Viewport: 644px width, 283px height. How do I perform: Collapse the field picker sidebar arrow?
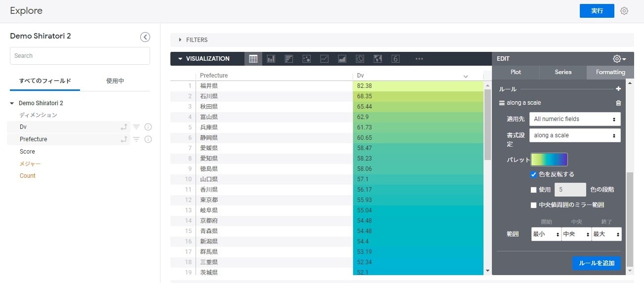[x=145, y=37]
